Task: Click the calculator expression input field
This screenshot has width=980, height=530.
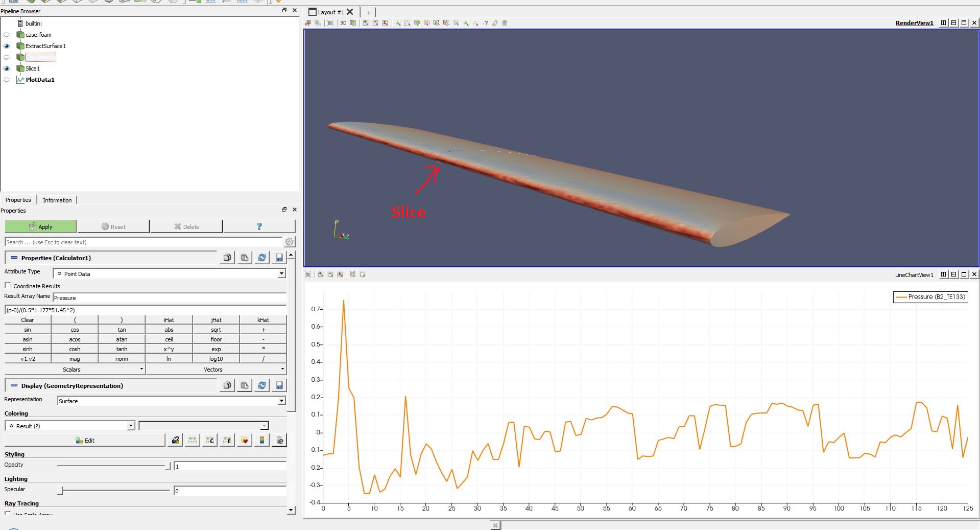Action: [x=146, y=310]
